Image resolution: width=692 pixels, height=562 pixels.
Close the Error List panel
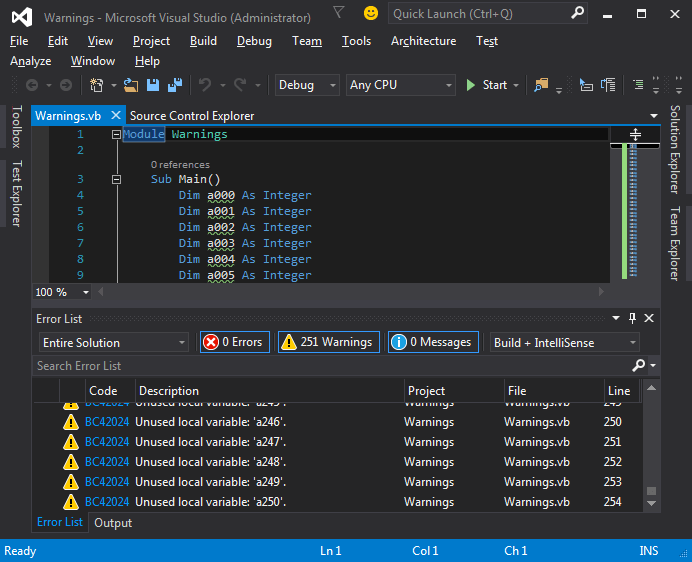pyautogui.click(x=649, y=318)
